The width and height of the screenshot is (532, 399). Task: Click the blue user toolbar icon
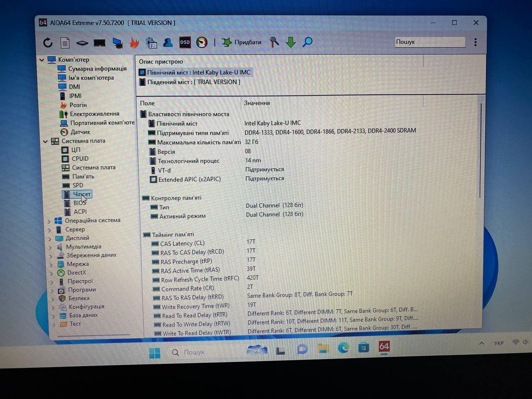tap(168, 42)
